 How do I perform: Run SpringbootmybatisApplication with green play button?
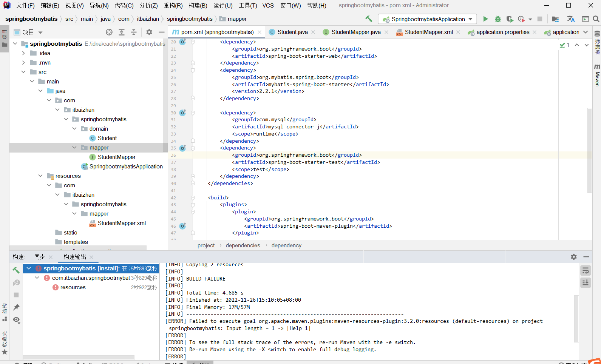tap(485, 19)
